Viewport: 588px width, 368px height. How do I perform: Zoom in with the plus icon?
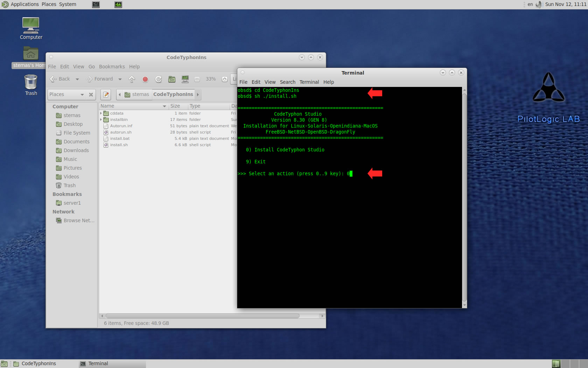pyautogui.click(x=225, y=79)
